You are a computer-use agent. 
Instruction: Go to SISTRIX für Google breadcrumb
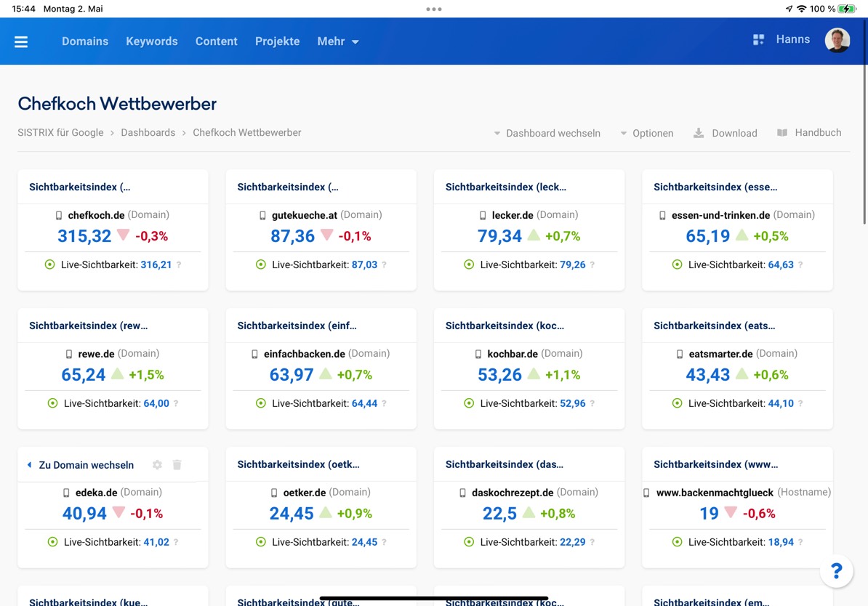60,133
